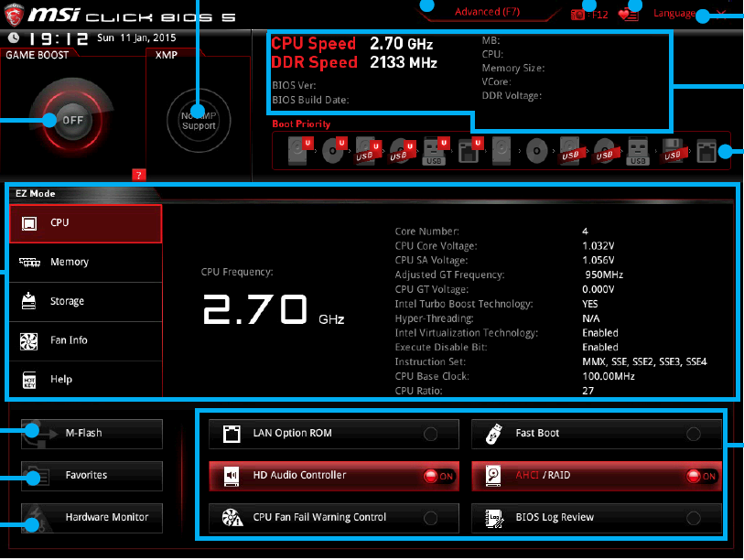Click the date 'Sun 11 Jan, 2015'

136,38
